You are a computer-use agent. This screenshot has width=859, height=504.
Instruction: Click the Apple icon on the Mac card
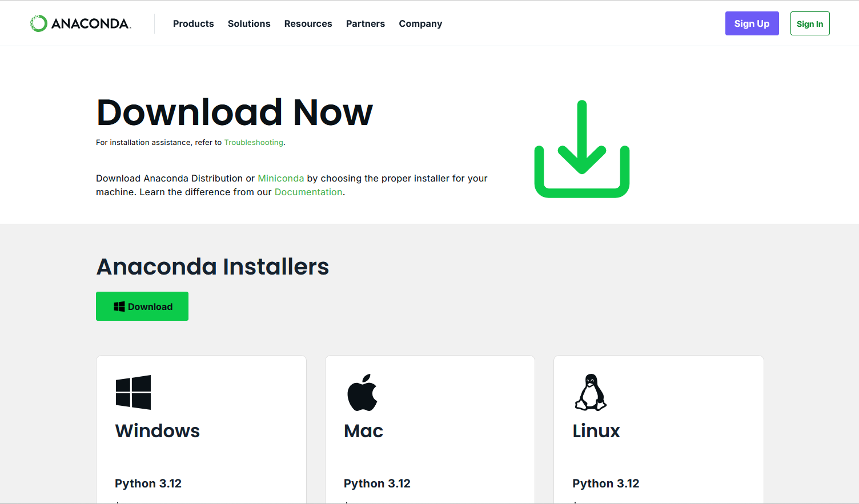[362, 393]
